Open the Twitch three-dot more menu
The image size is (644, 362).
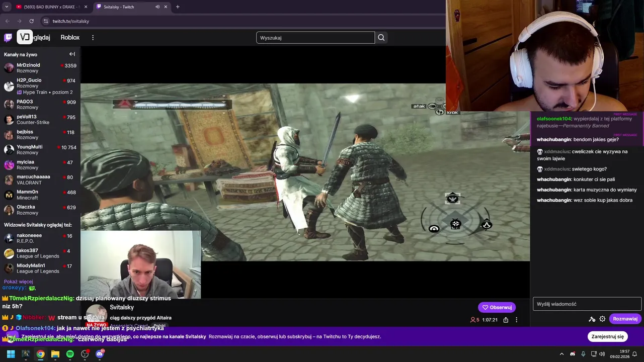[x=93, y=37]
